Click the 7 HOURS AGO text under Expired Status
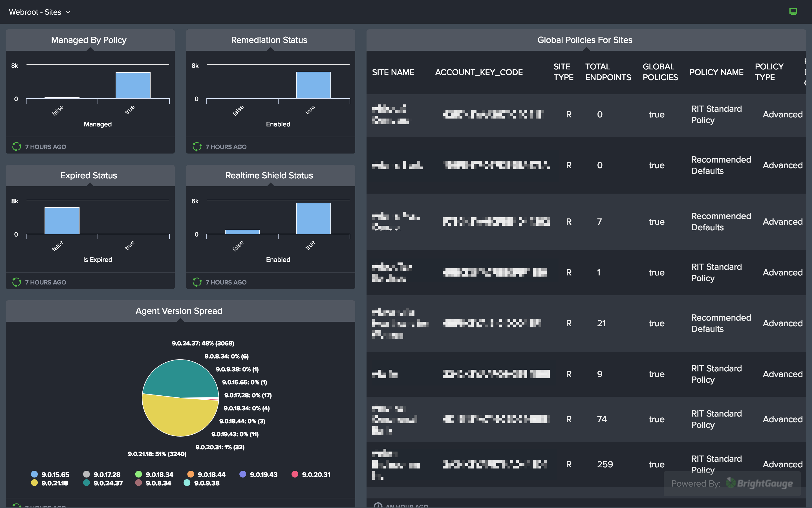 [x=46, y=282]
